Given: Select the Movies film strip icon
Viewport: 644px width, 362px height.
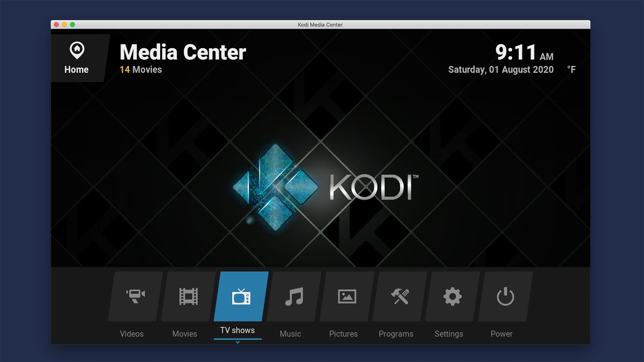Looking at the screenshot, I should pyautogui.click(x=188, y=296).
